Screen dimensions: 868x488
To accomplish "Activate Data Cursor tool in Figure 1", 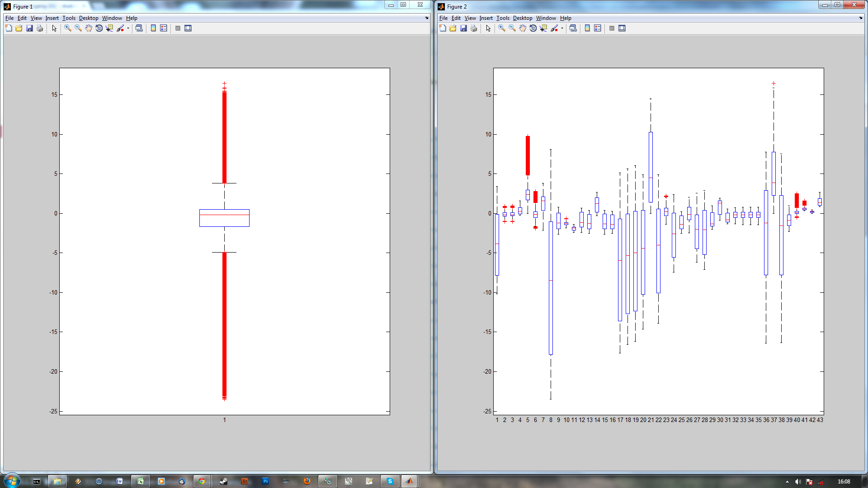I will tap(109, 28).
